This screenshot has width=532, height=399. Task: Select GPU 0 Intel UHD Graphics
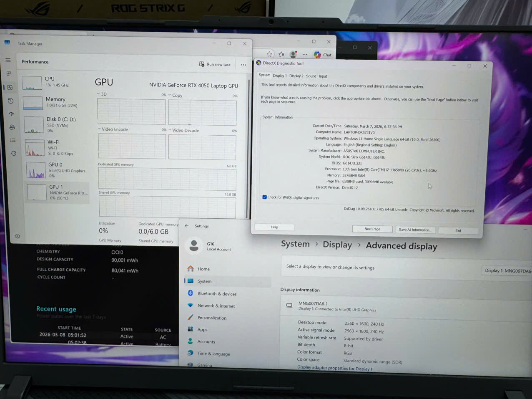click(x=56, y=170)
